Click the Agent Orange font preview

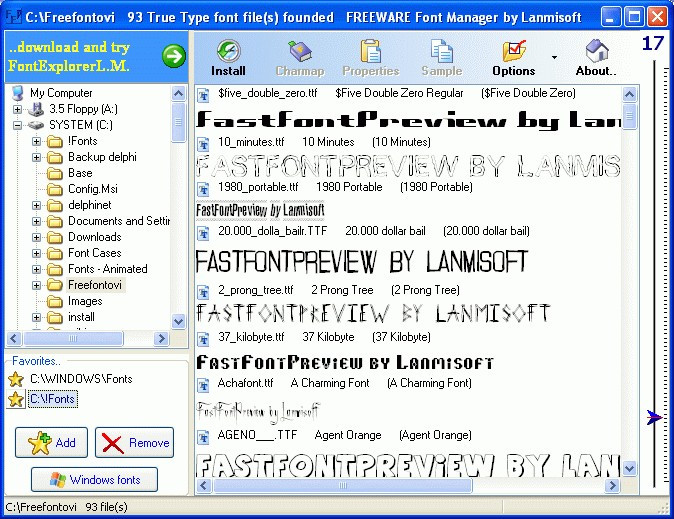click(407, 464)
